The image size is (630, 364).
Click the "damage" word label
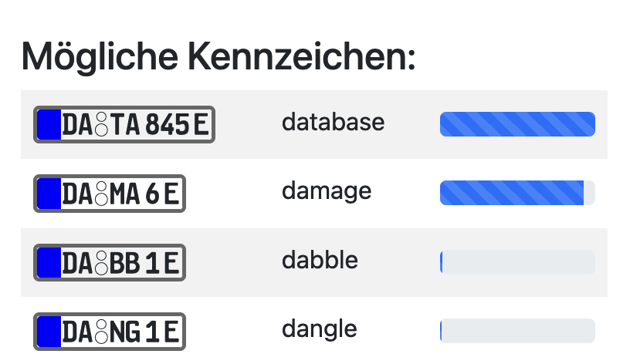327,190
